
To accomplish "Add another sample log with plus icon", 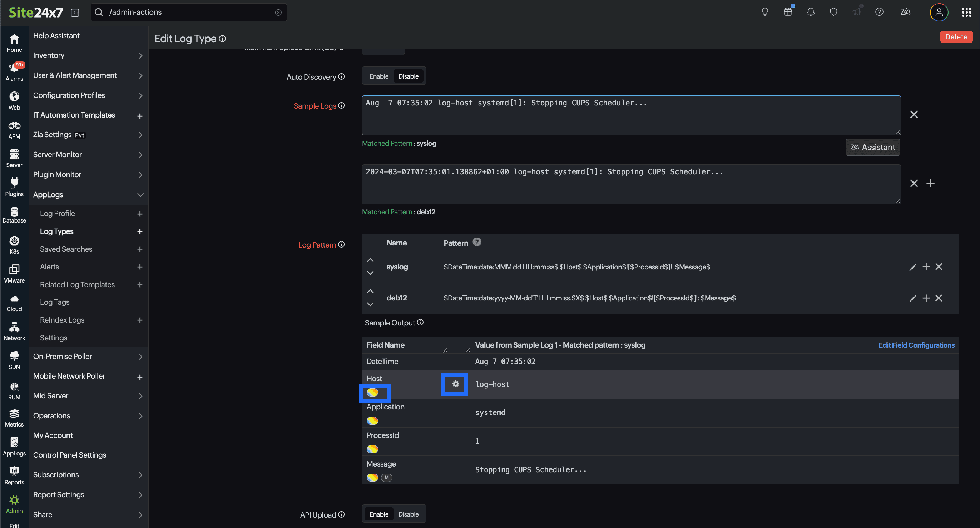I will [x=930, y=183].
